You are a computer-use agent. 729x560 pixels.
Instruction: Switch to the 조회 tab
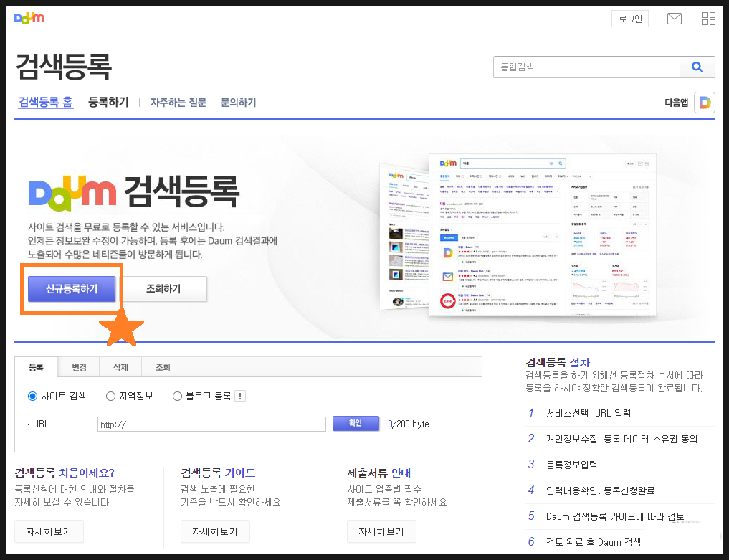pyautogui.click(x=163, y=367)
